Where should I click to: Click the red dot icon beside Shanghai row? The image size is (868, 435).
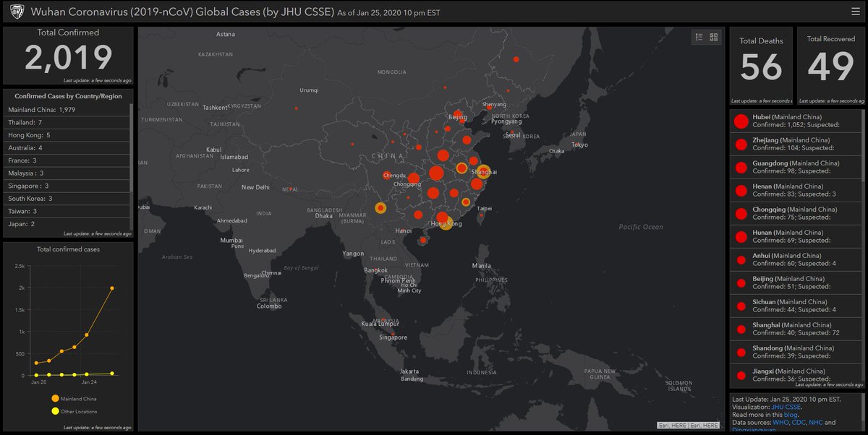click(741, 329)
